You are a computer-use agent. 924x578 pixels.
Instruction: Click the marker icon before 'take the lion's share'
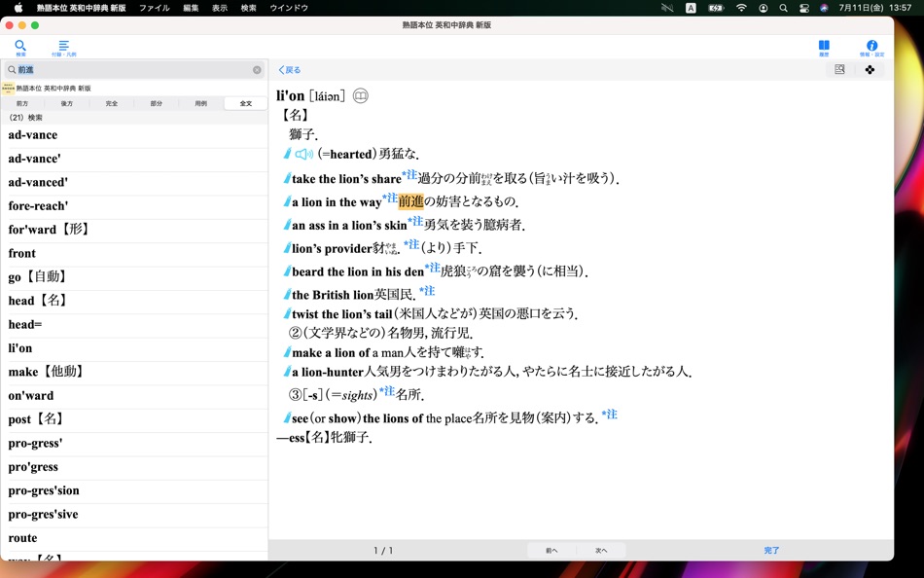(x=287, y=178)
